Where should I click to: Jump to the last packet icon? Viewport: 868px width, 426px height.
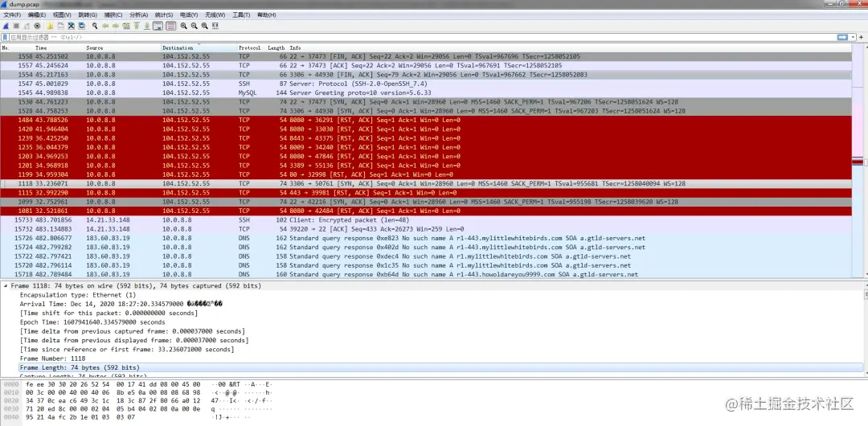coord(147,26)
